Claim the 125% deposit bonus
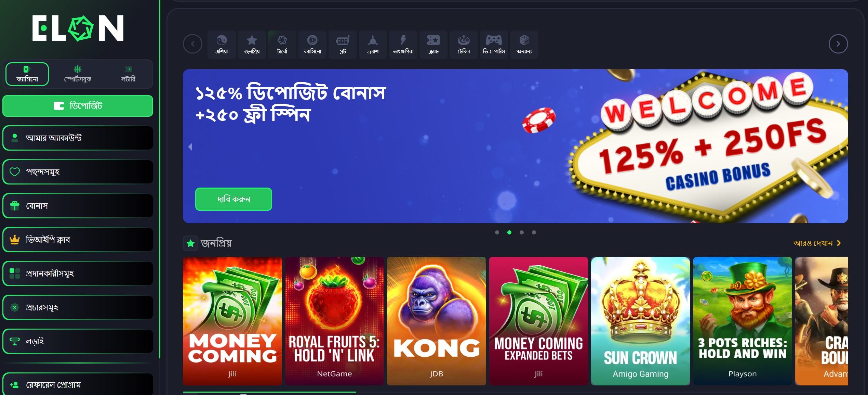The image size is (868, 395). point(233,199)
